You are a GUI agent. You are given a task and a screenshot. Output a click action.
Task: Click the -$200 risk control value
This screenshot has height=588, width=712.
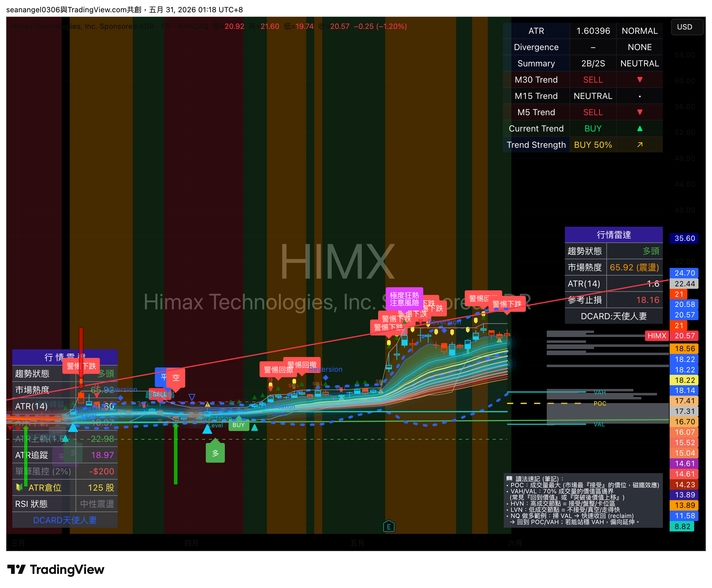[x=101, y=471]
